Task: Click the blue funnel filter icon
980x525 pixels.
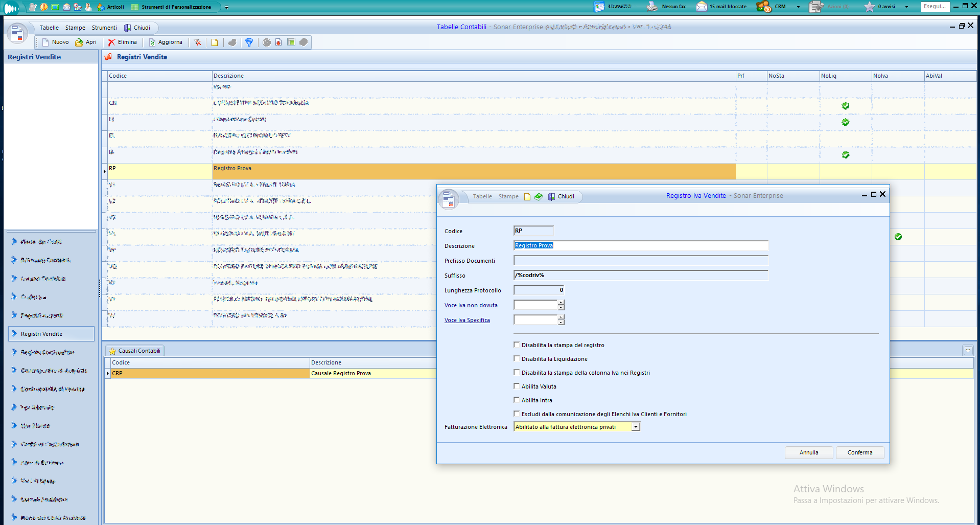Action: pyautogui.click(x=249, y=42)
